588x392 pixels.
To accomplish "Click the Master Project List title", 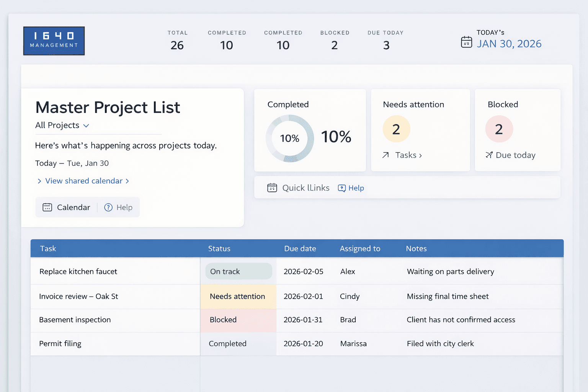I will point(108,108).
